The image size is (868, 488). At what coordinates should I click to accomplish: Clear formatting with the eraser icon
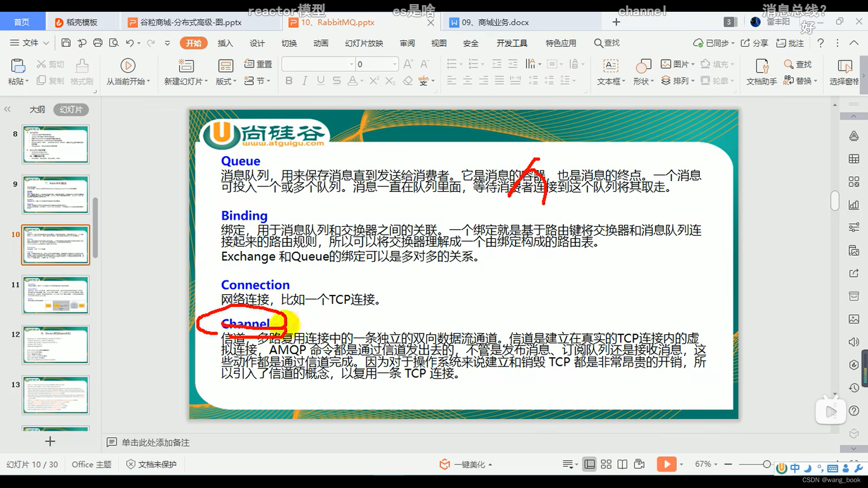(x=408, y=80)
